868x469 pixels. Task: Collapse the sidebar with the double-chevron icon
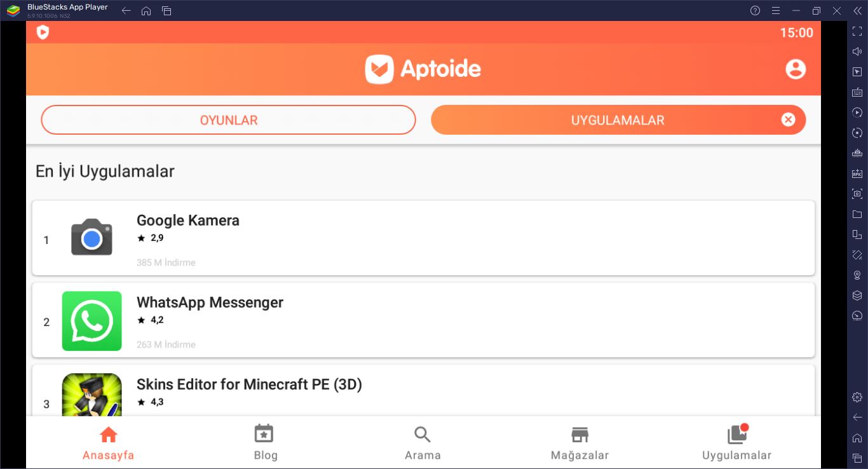pyautogui.click(x=857, y=11)
